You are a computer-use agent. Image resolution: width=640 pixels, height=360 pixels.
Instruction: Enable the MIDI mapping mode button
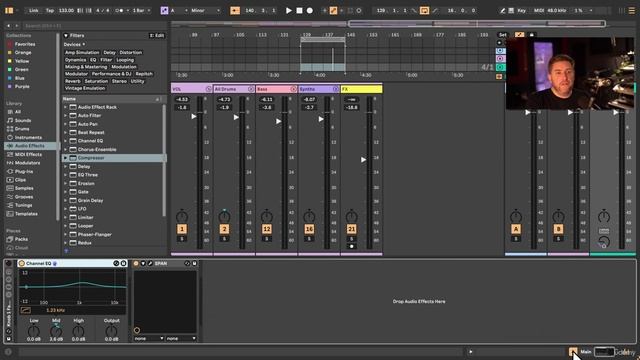pyautogui.click(x=539, y=10)
